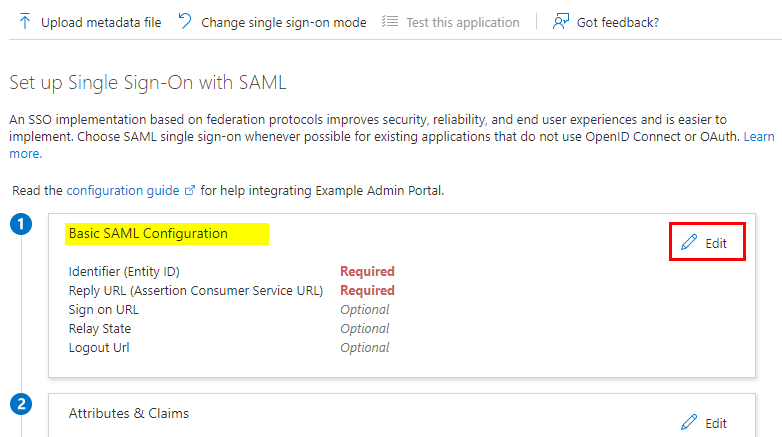Click the Basic SAML Configuration heading
This screenshot has height=437, width=782.
point(148,233)
